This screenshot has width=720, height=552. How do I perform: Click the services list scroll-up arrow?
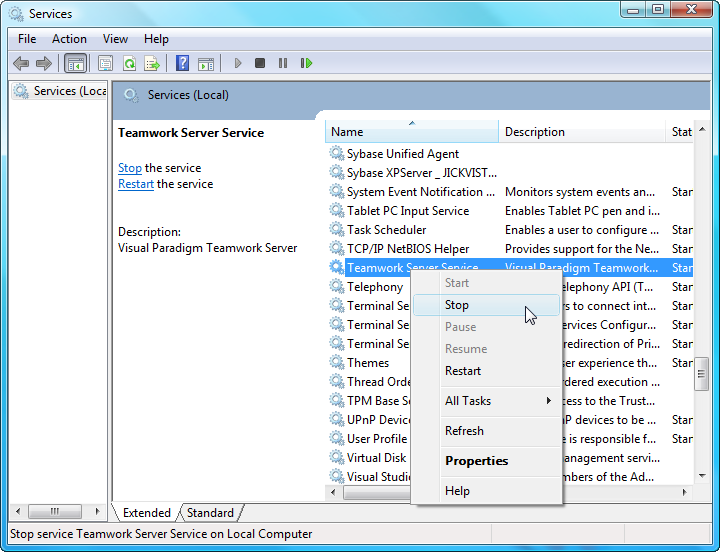(x=702, y=130)
